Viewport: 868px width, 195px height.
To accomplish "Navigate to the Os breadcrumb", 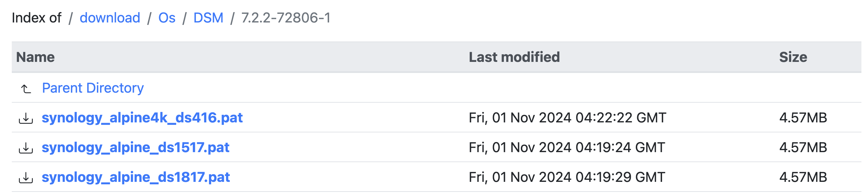I will 167,18.
